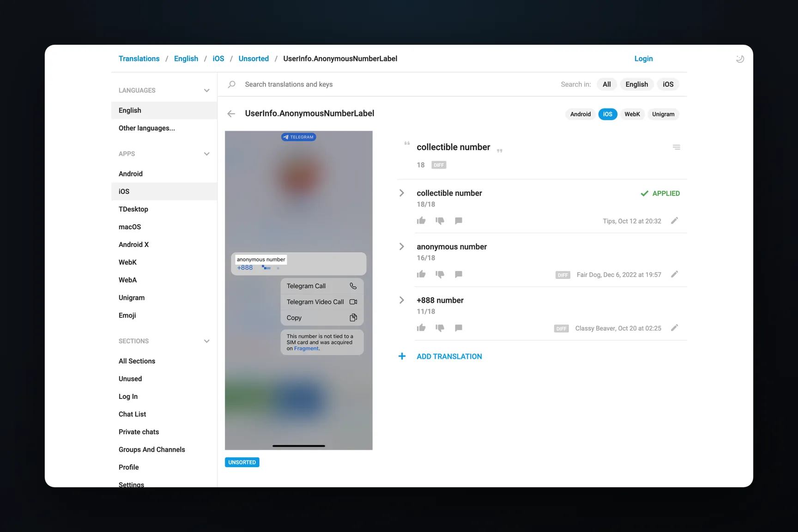Click the search magnifier icon
This screenshot has height=532, width=798.
[232, 84]
